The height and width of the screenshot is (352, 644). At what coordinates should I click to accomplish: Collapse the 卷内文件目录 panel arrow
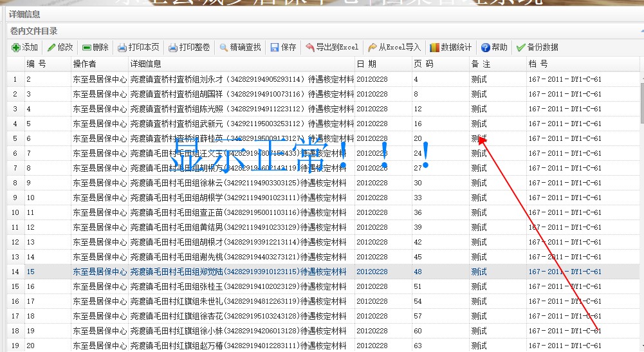(x=642, y=31)
